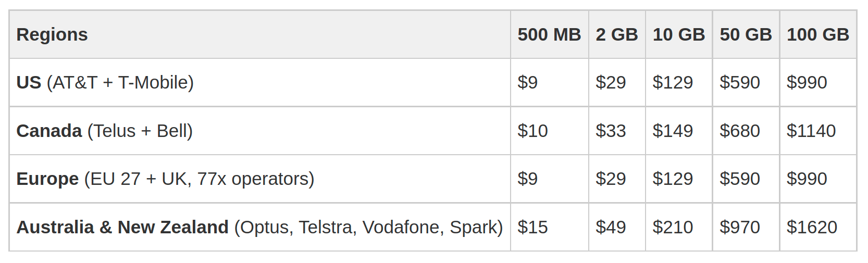The width and height of the screenshot is (868, 263).
Task: Click the Australia 100 GB price $1620
Action: coord(812,228)
